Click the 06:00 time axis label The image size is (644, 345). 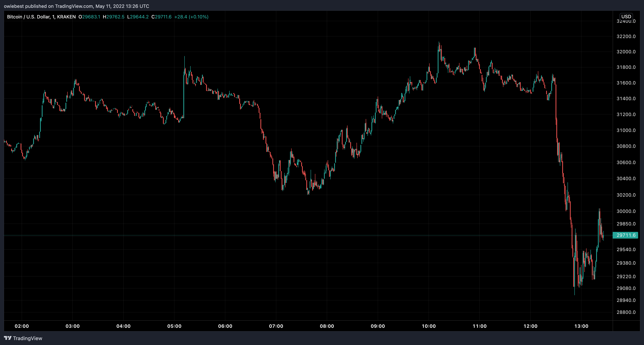[x=225, y=326]
